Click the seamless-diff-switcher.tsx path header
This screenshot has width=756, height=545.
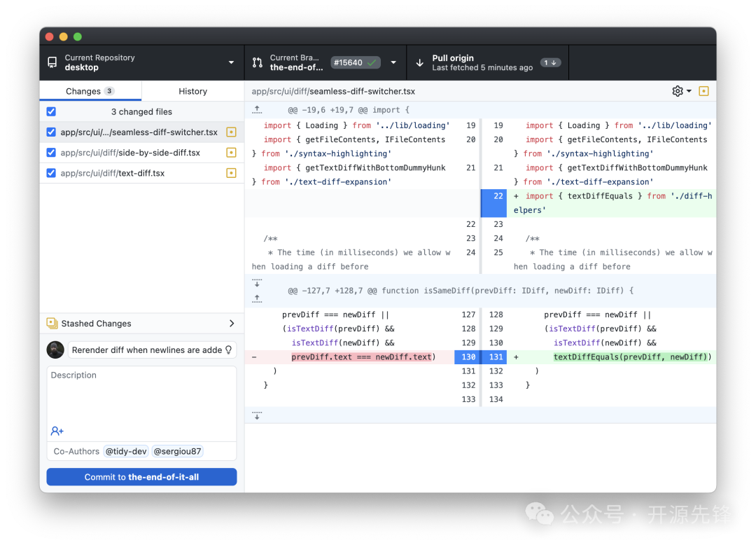333,91
